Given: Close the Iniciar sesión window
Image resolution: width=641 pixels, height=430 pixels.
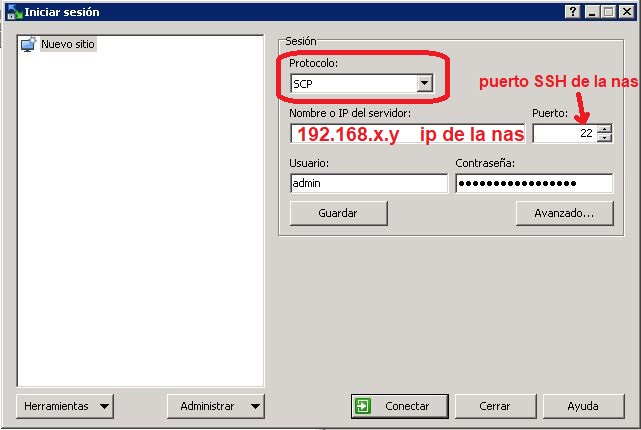Looking at the screenshot, I should click(627, 11).
